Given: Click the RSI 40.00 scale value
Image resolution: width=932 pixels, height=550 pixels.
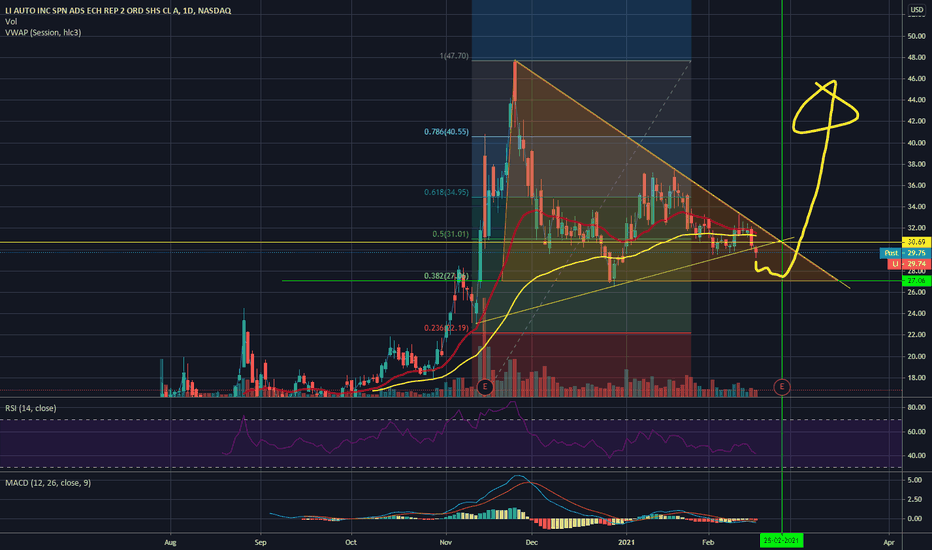Looking at the screenshot, I should pos(917,456).
